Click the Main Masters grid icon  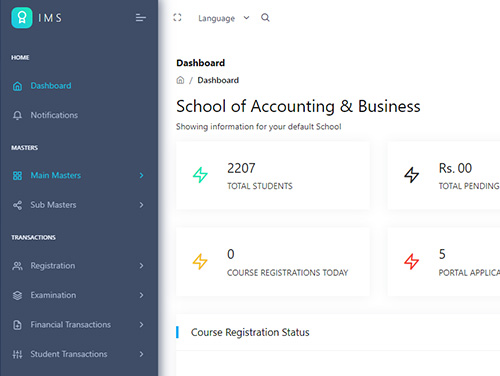click(x=17, y=176)
